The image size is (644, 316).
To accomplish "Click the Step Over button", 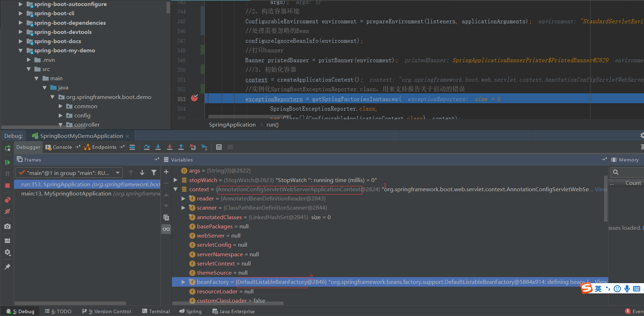I will (146, 147).
